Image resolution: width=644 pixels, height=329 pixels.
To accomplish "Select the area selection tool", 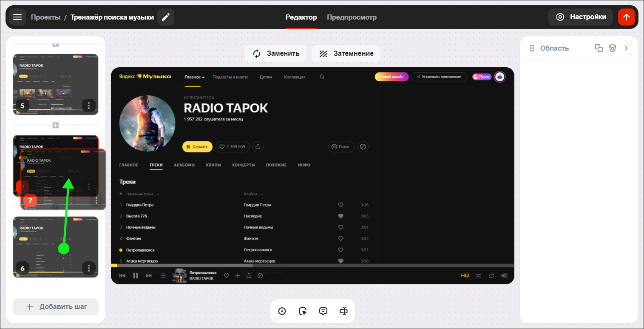I will click(303, 311).
